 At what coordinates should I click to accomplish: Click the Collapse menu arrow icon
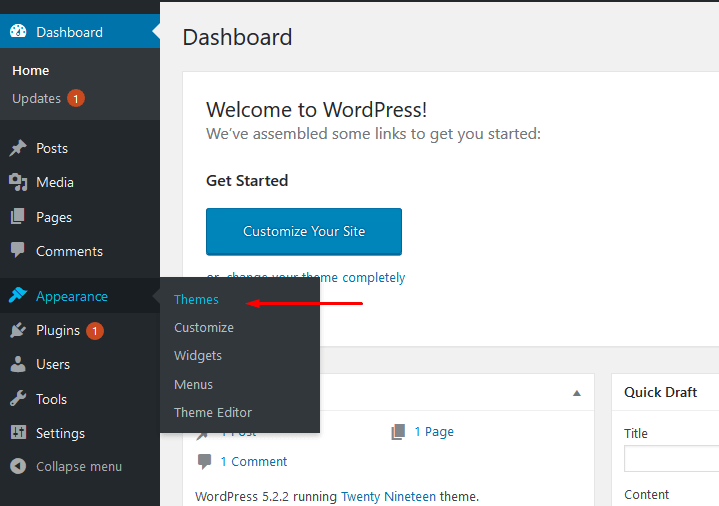pos(18,467)
